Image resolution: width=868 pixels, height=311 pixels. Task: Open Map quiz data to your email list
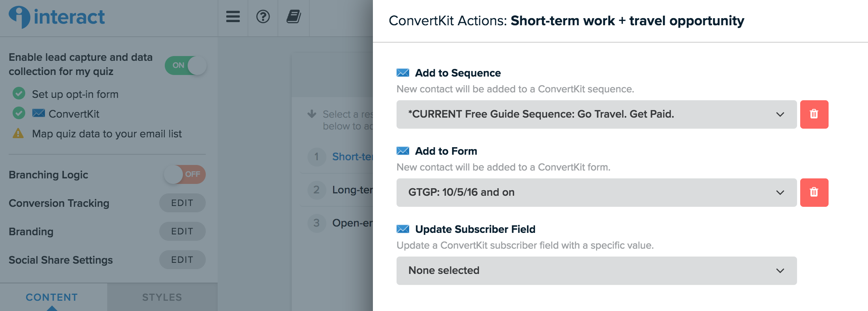[x=107, y=134]
